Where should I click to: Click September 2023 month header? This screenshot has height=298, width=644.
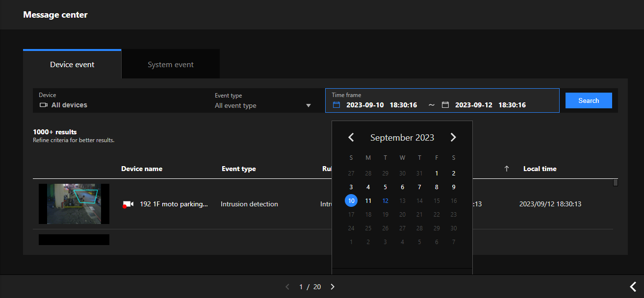(402, 138)
